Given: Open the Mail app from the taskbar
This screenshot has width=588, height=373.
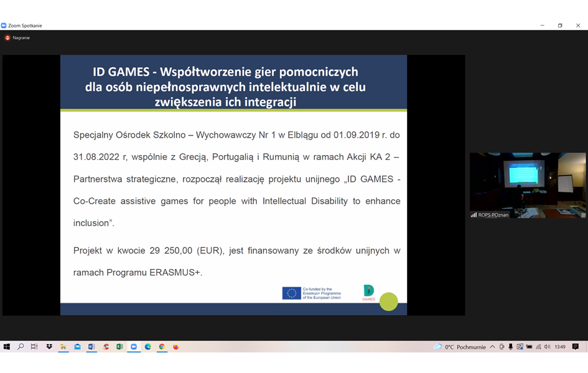Looking at the screenshot, I should point(78,347).
